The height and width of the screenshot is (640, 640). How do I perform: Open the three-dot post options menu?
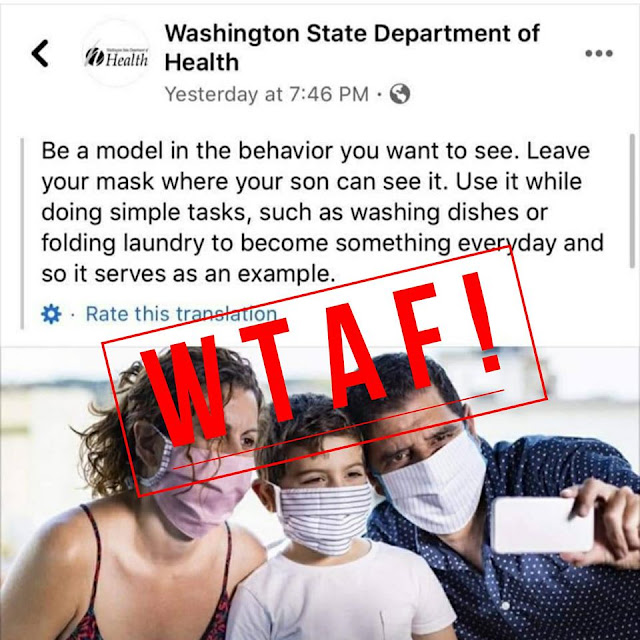[x=599, y=53]
